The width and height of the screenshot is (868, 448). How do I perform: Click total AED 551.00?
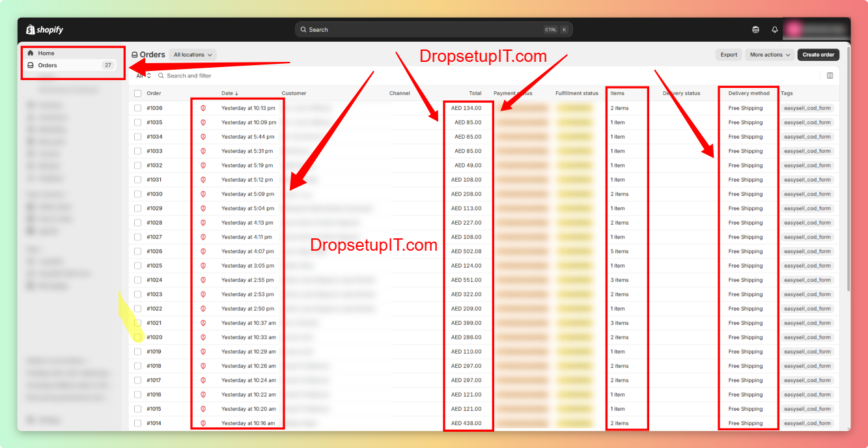466,280
